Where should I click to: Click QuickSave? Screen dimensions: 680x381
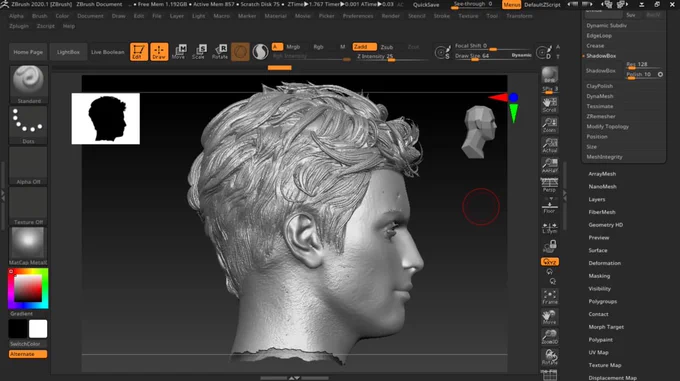426,5
